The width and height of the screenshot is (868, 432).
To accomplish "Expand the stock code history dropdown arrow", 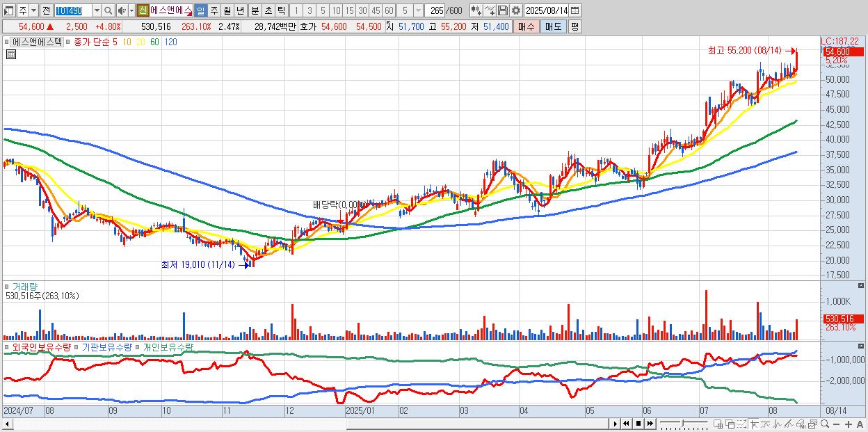I will (97, 10).
